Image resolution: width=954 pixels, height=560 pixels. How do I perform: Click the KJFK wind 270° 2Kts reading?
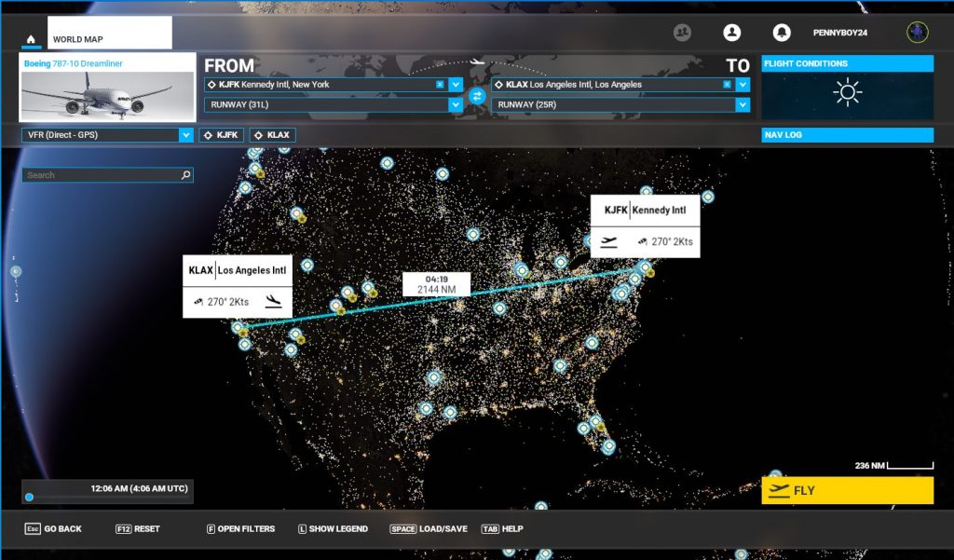pos(665,241)
